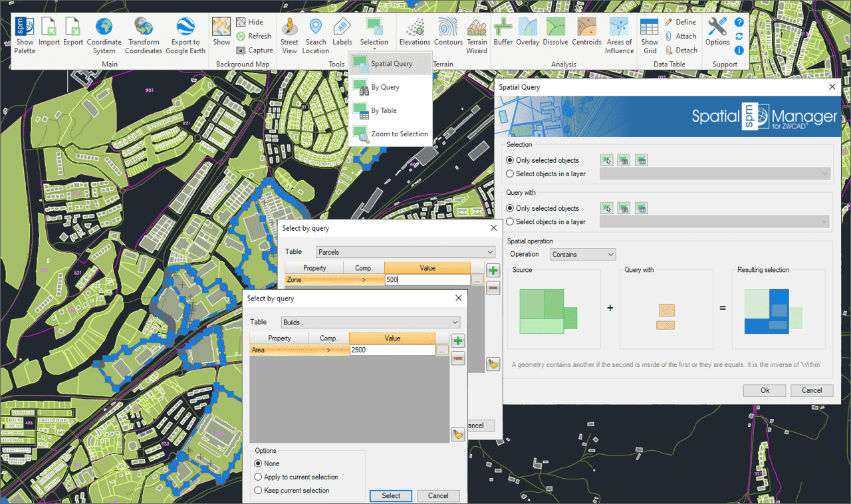This screenshot has height=504, width=851.
Task: Click Ok in Spatial Query dialog
Action: (x=765, y=390)
